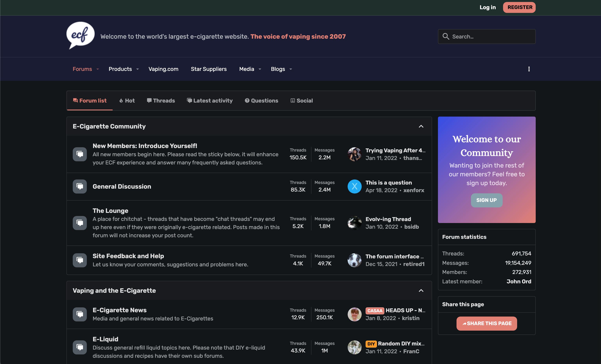Screen dimensions: 601x364
Task: Click the retired1 dog avatar
Action: [x=354, y=260]
